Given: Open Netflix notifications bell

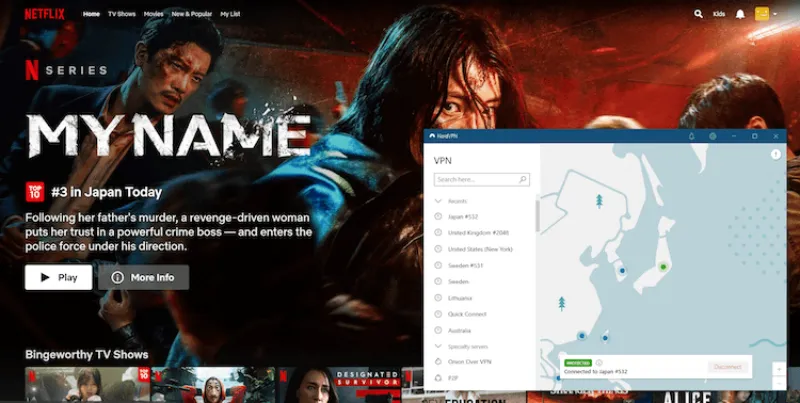Looking at the screenshot, I should click(x=740, y=14).
